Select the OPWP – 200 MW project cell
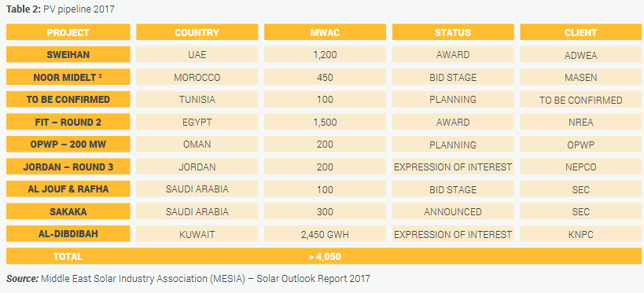 coord(68,145)
